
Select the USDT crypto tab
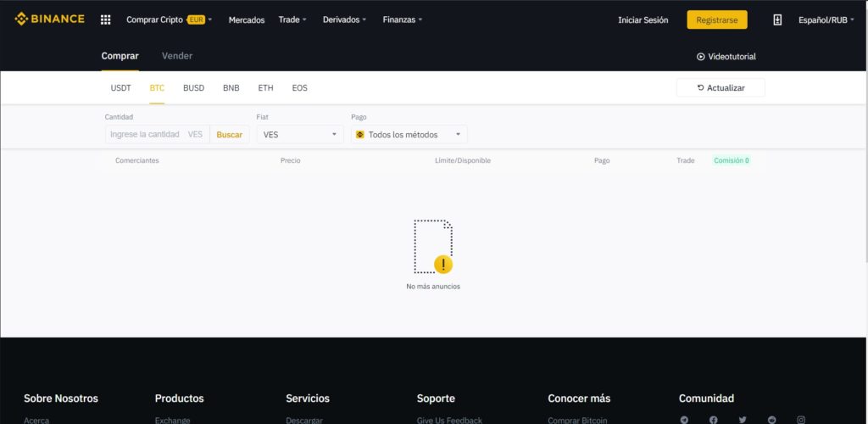[120, 88]
